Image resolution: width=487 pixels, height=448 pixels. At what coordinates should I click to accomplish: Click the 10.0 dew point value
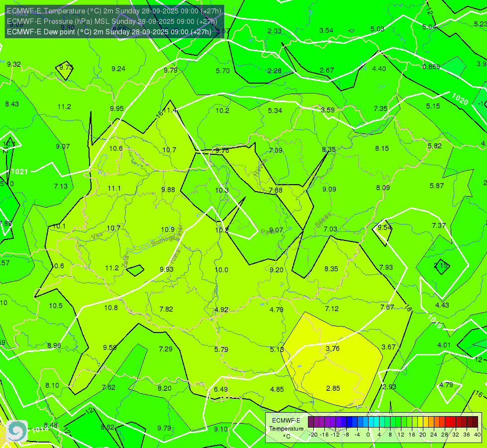221,270
